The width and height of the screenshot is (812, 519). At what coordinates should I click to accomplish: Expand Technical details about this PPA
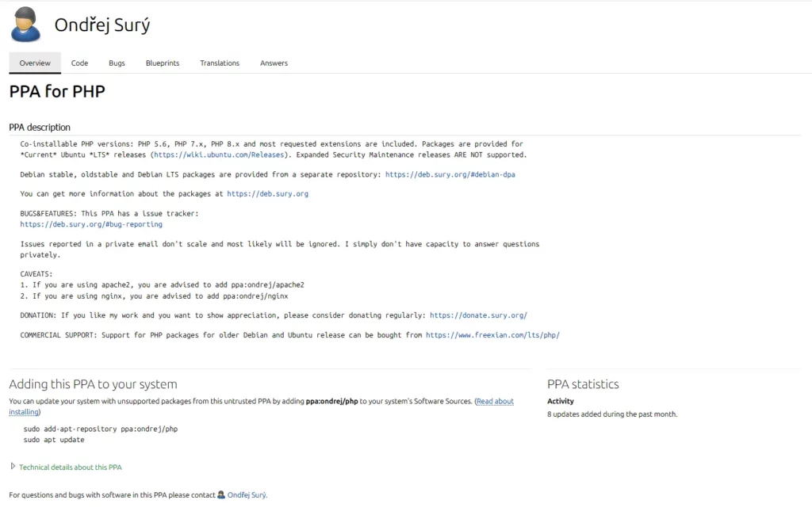pos(70,467)
